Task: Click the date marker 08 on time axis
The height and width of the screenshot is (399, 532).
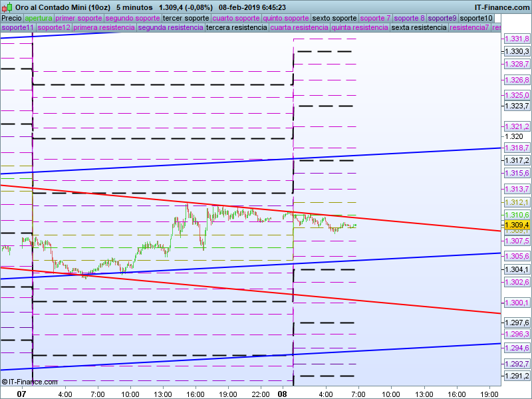Action: pos(282,394)
